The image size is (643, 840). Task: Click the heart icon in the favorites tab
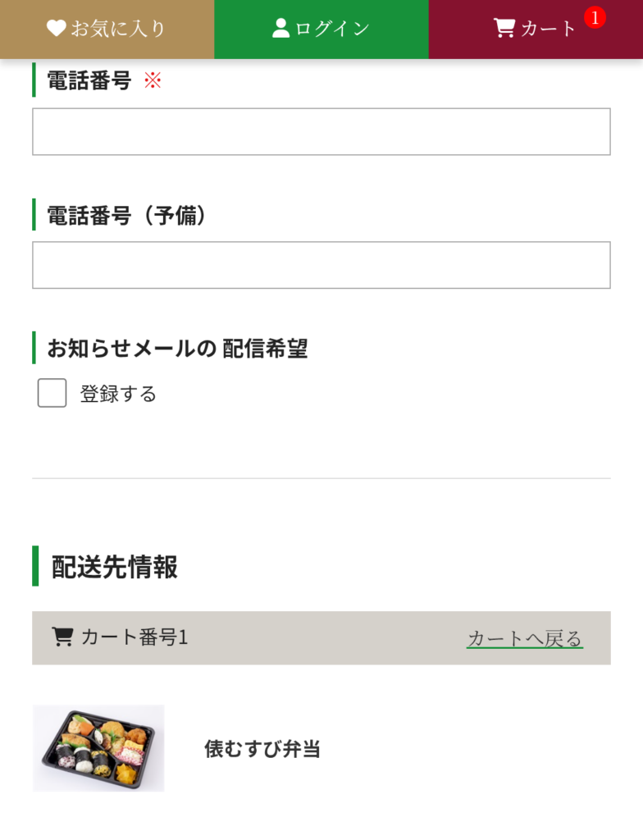[x=56, y=29]
